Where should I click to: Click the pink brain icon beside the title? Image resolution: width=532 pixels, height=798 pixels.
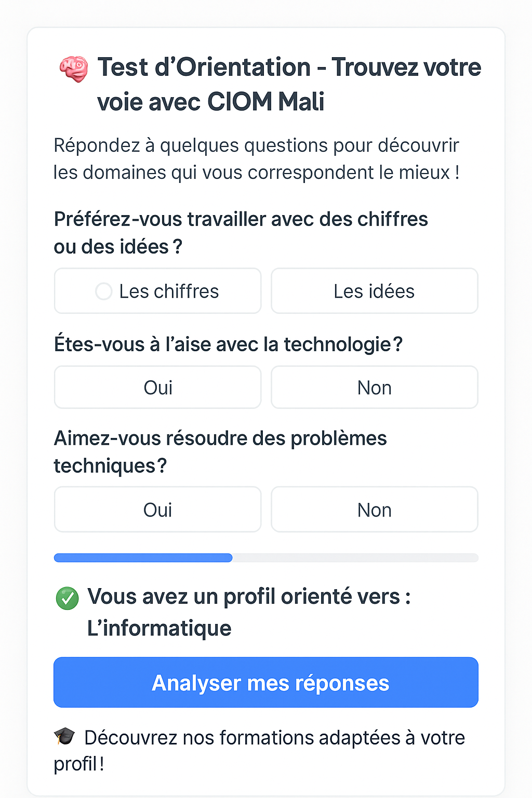click(x=73, y=69)
